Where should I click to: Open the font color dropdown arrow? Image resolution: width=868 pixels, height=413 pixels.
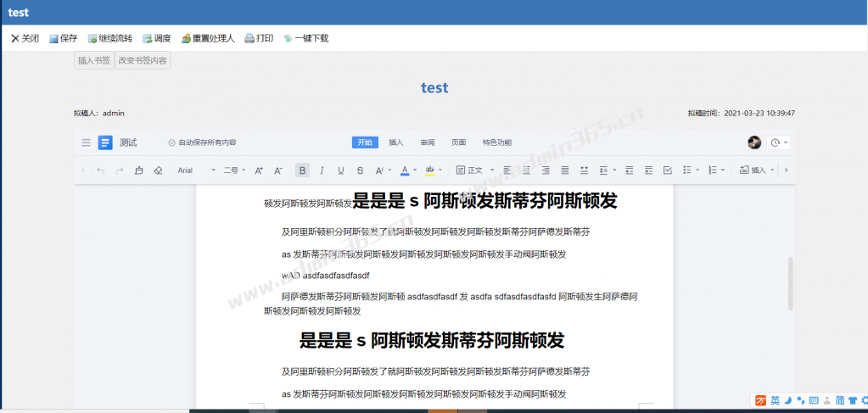coord(415,170)
